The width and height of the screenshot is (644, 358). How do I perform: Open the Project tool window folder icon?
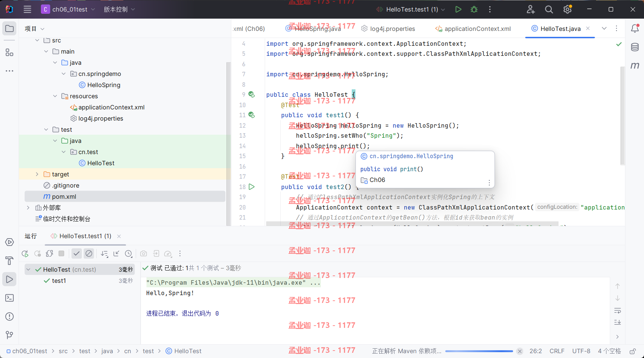click(10, 29)
